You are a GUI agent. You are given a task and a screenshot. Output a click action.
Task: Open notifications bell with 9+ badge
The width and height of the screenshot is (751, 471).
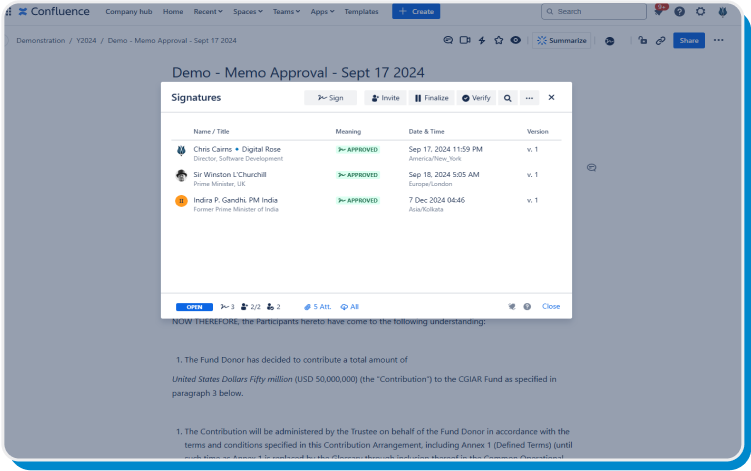point(660,11)
